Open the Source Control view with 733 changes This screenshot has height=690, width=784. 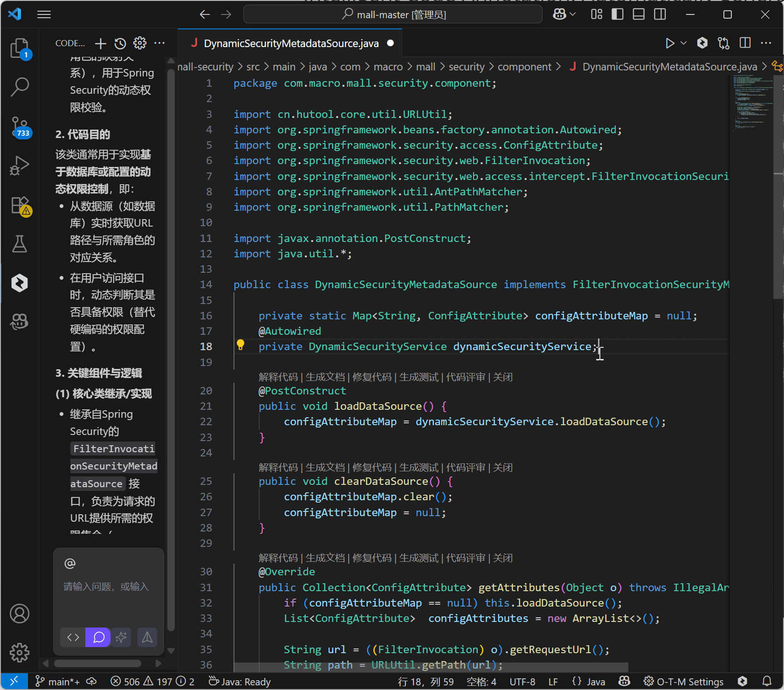(x=20, y=126)
